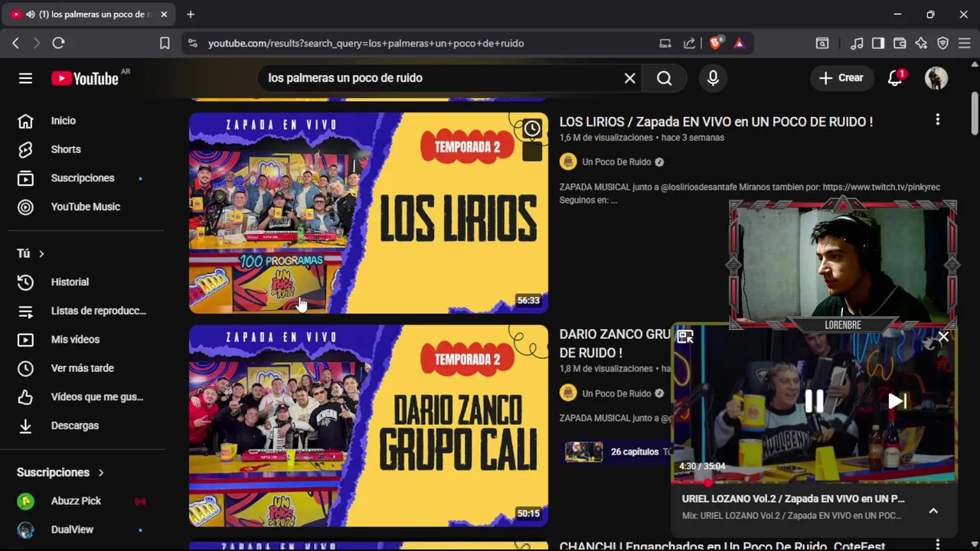Expand miniplayer back to watch page
980x551 pixels.
tap(685, 337)
